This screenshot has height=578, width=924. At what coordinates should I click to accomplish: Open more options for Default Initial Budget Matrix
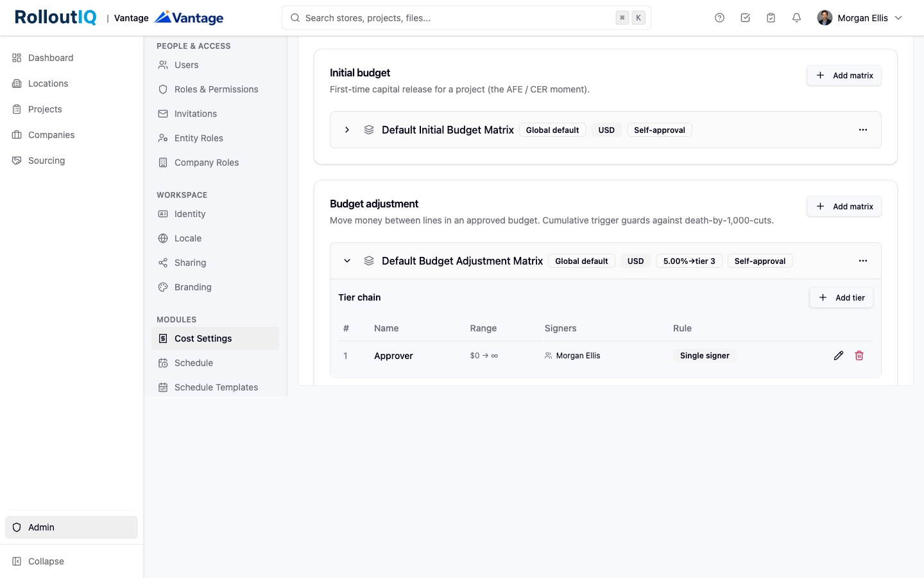tap(863, 130)
